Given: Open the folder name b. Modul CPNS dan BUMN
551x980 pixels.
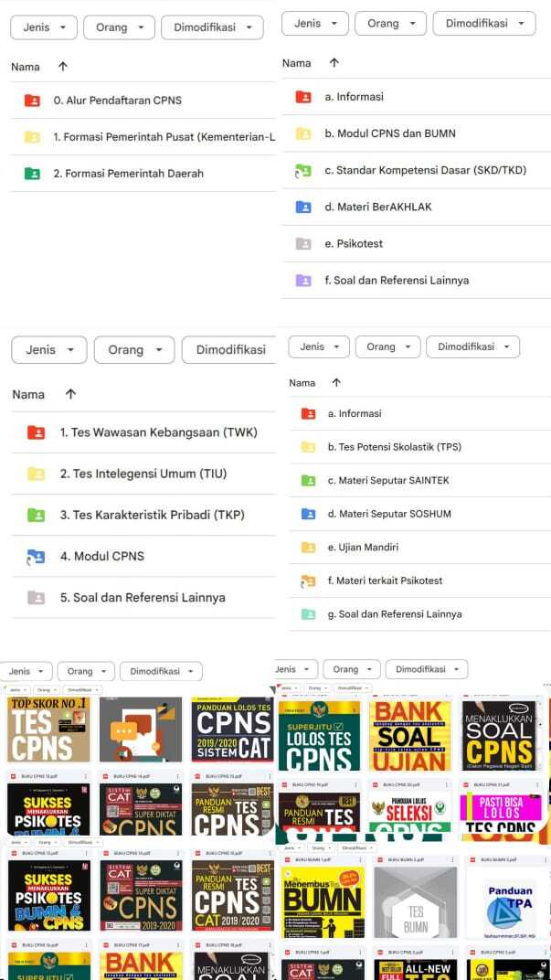Looking at the screenshot, I should [390, 133].
